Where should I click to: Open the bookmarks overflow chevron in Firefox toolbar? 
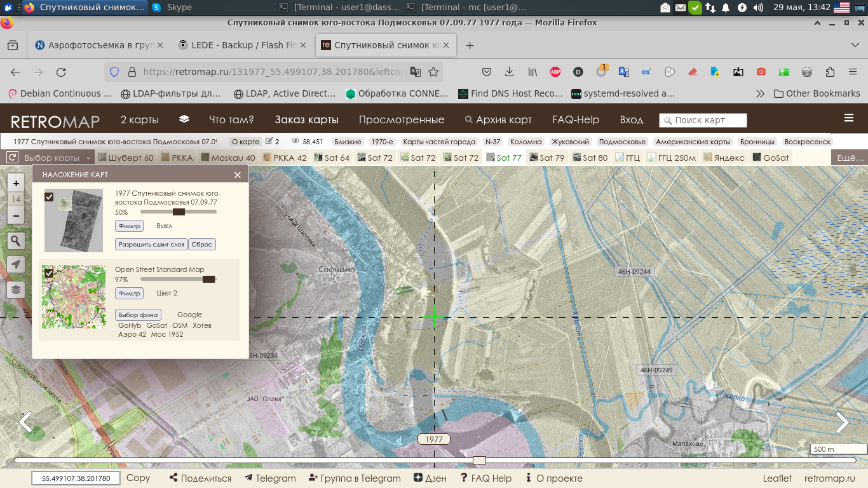tap(760, 93)
